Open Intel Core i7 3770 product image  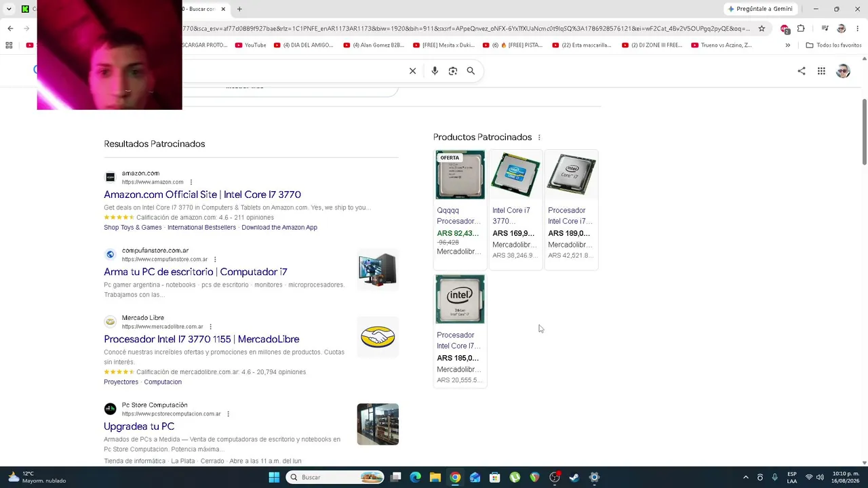(515, 175)
